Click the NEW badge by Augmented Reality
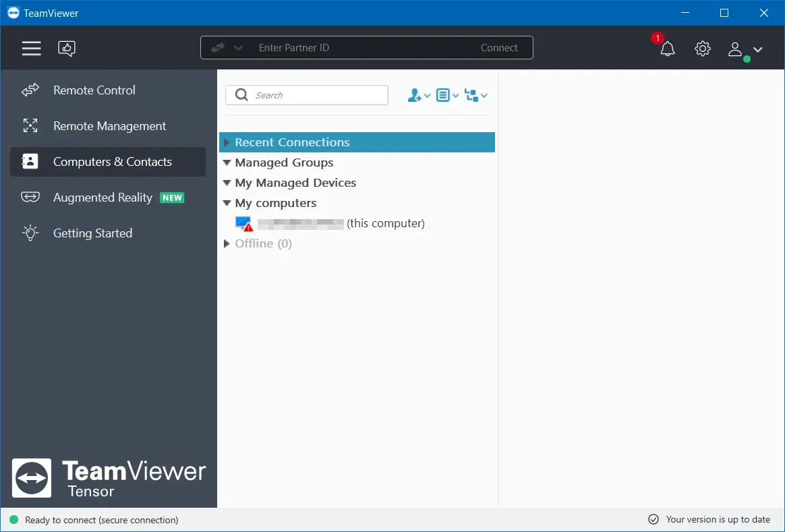This screenshot has width=785, height=532. (x=172, y=198)
